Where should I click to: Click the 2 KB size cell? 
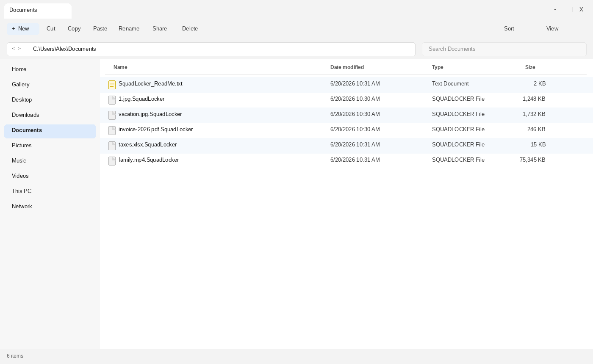click(540, 84)
